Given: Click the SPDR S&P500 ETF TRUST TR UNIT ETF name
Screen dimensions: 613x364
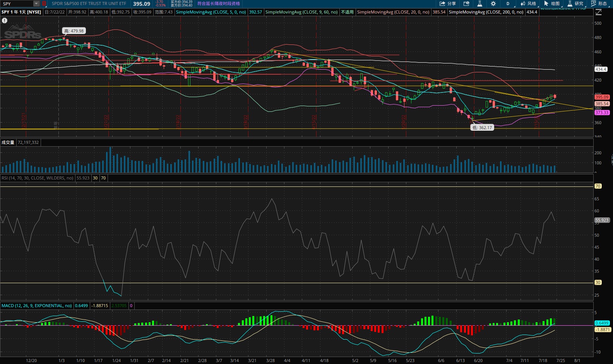Looking at the screenshot, I should (89, 3).
